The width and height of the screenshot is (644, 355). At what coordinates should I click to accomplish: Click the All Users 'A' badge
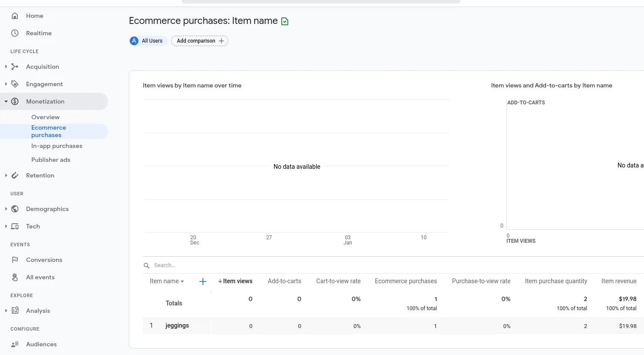click(x=134, y=41)
